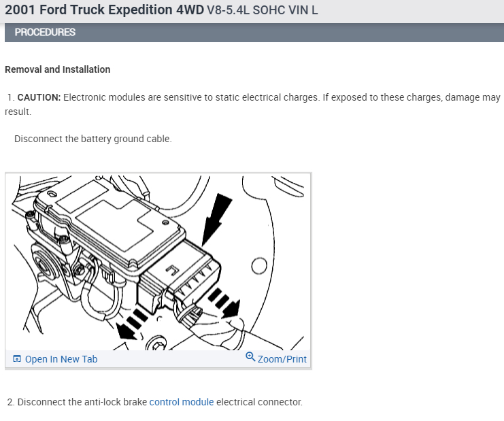Select the PROCEDURES header bar
The image size is (504, 421).
tap(254, 32)
